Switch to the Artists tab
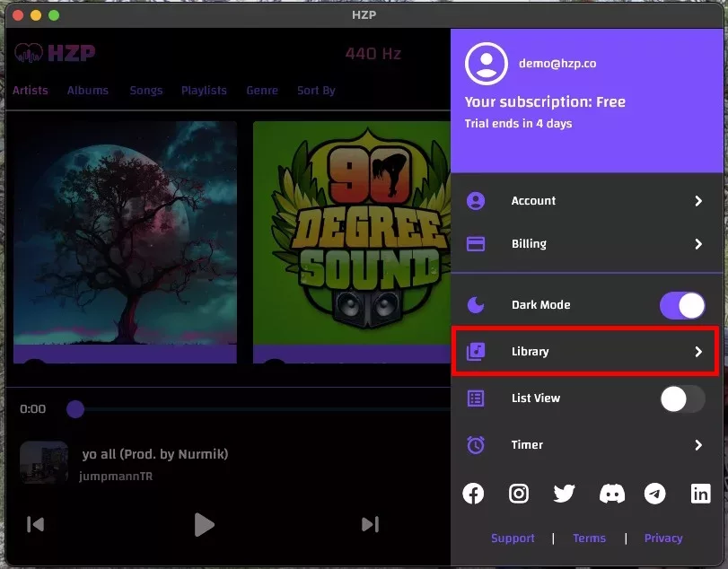 [31, 90]
